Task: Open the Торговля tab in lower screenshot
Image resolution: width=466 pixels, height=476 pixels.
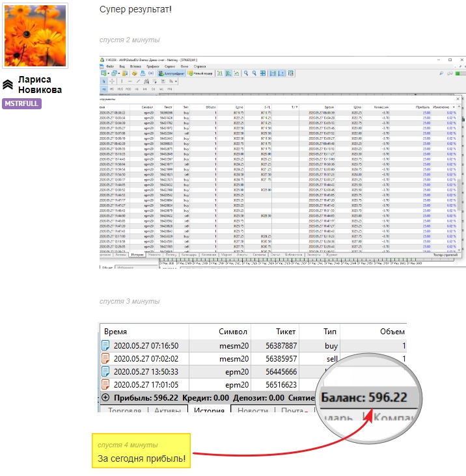Action: click(124, 409)
